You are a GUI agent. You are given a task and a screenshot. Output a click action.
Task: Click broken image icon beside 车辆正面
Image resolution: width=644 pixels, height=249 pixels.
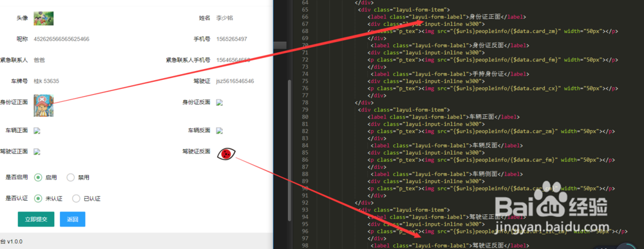click(37, 130)
